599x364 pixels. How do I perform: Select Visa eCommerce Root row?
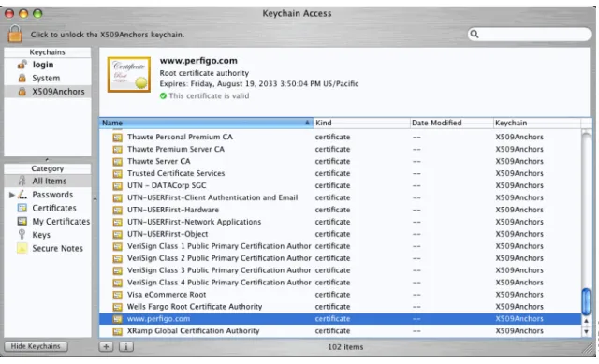click(x=341, y=295)
